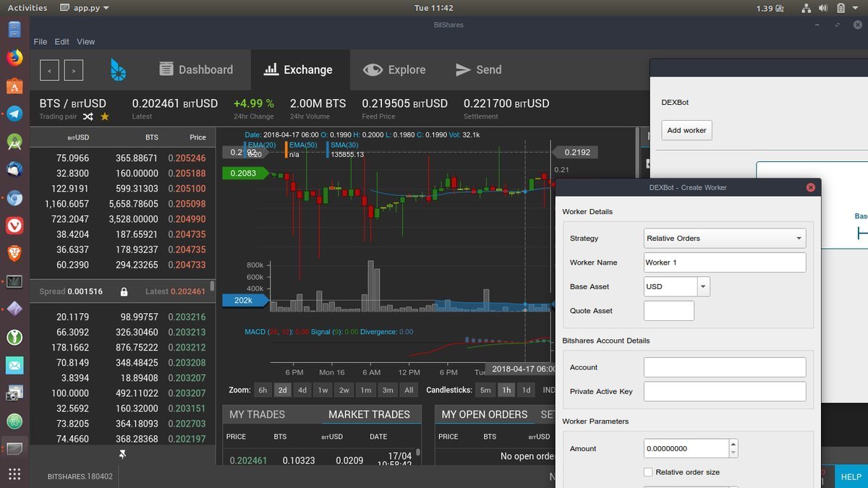868x488 pixels.
Task: Decrease Amount with the down stepper arrow
Action: 733,453
